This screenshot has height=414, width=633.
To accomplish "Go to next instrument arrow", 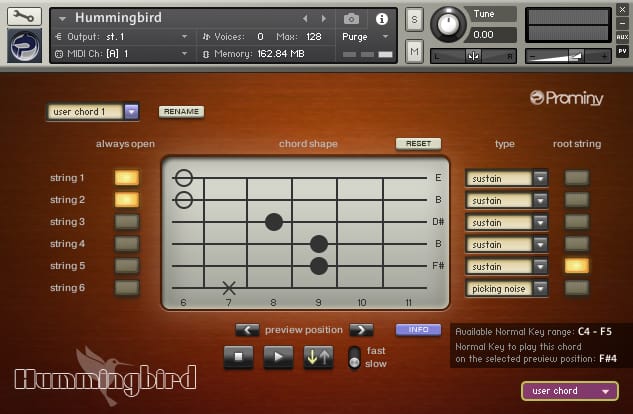I will 324,19.
